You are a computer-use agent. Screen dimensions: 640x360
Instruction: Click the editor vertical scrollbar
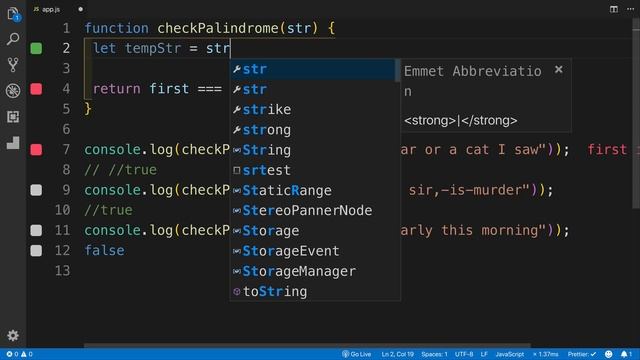pyautogui.click(x=636, y=114)
